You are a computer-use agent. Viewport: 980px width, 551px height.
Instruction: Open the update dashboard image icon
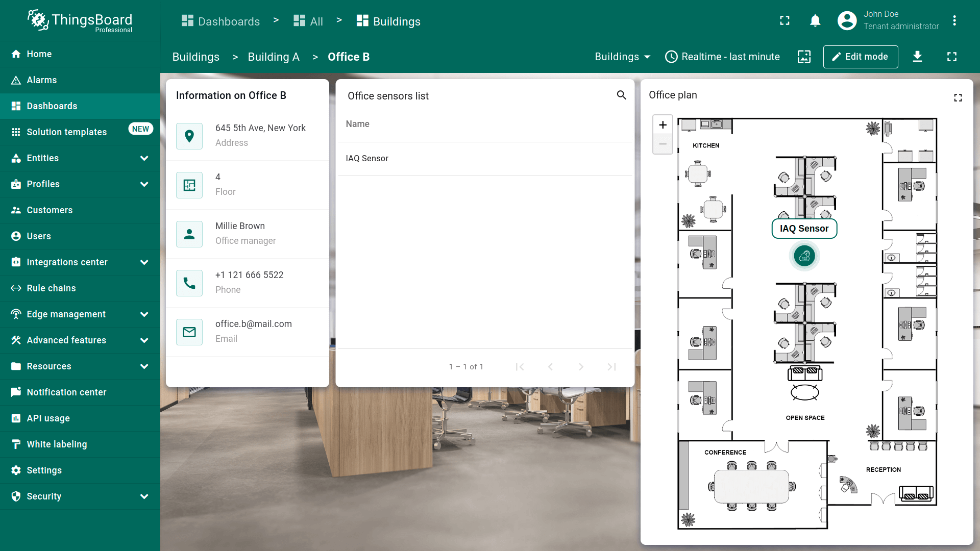click(x=804, y=57)
